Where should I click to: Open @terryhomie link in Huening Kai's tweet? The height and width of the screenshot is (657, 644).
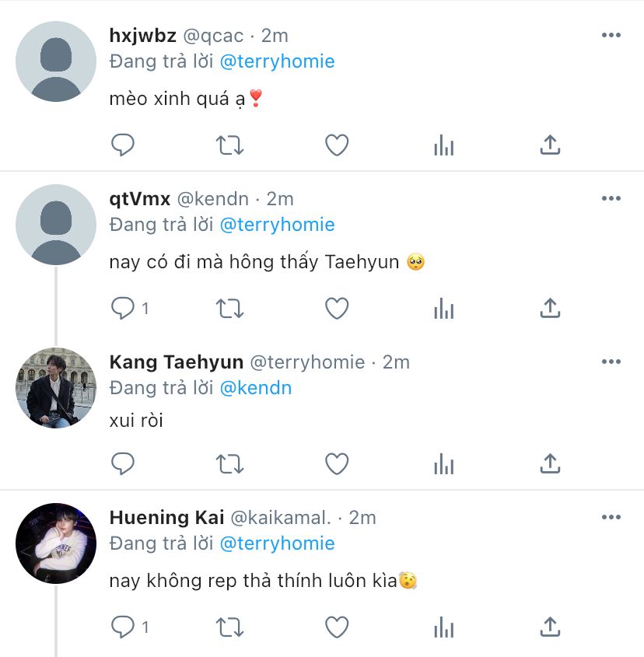click(277, 543)
